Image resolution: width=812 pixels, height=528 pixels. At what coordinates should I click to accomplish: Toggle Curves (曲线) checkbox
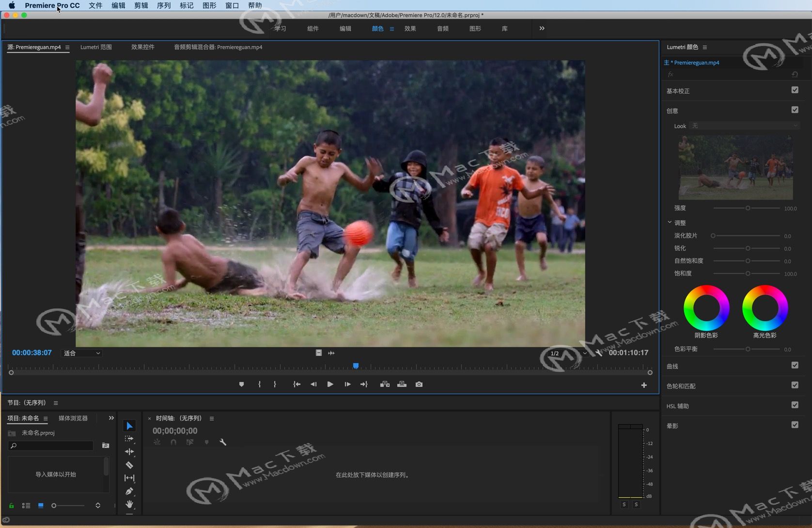click(x=795, y=365)
